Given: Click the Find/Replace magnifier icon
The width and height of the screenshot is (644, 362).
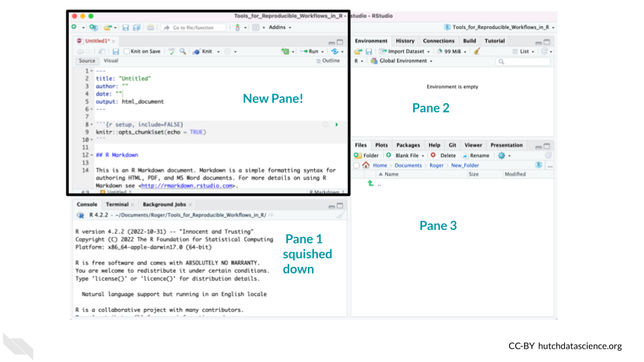Looking at the screenshot, I should coord(182,52).
